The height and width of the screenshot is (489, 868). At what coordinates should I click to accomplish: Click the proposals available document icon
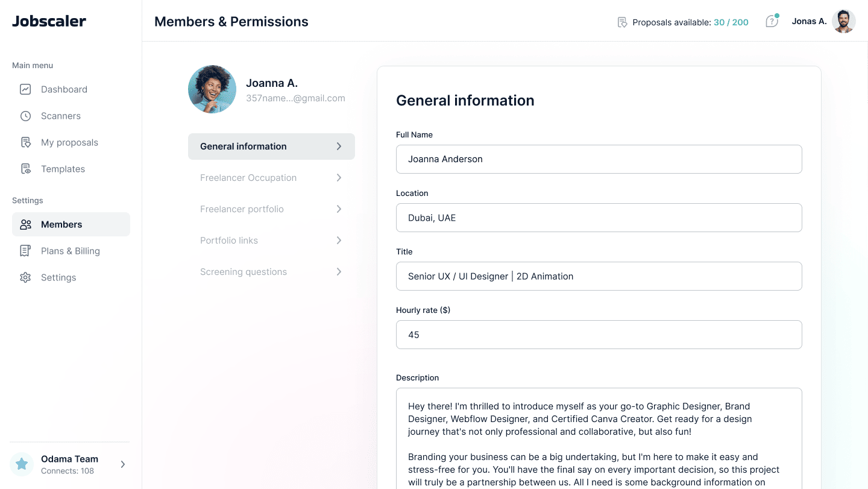click(x=623, y=22)
